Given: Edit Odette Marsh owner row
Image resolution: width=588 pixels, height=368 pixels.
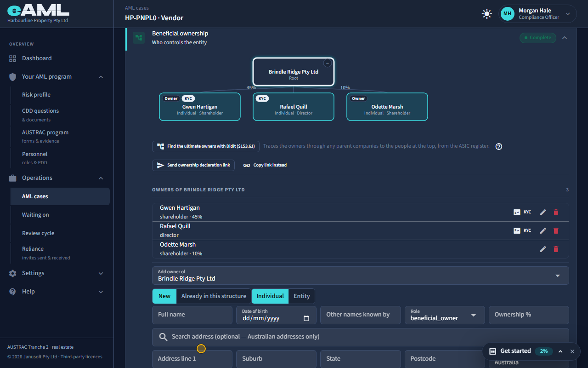Looking at the screenshot, I should coord(543,249).
